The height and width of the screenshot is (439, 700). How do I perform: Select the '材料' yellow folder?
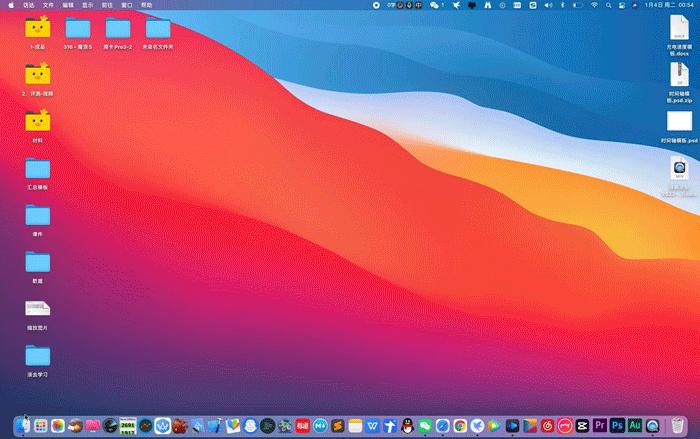(38, 125)
